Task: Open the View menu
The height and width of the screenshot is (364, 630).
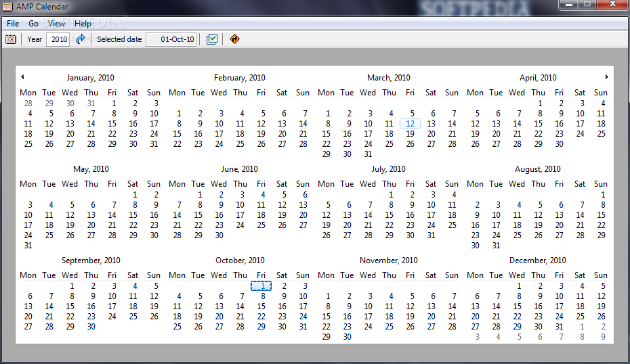Action: (56, 24)
